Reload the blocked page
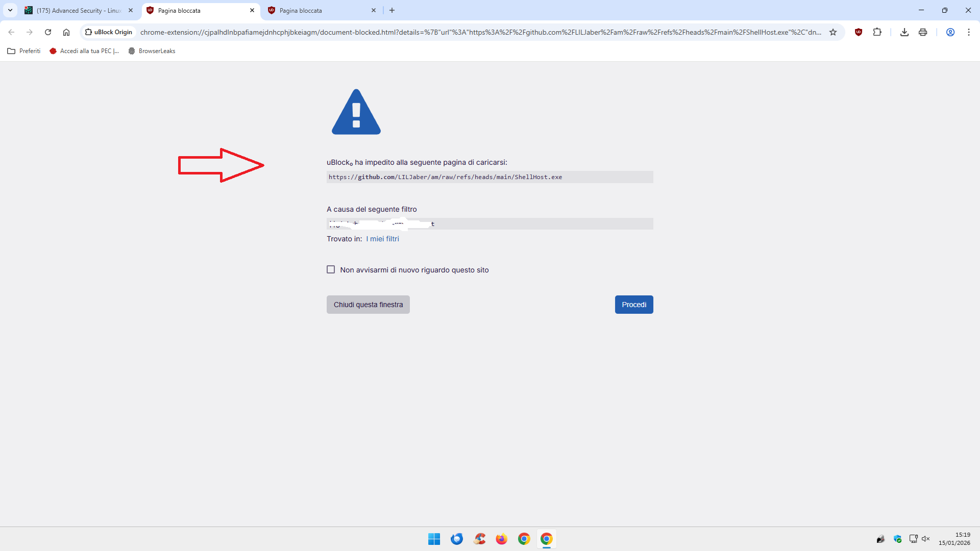The image size is (980, 551). coord(48,32)
